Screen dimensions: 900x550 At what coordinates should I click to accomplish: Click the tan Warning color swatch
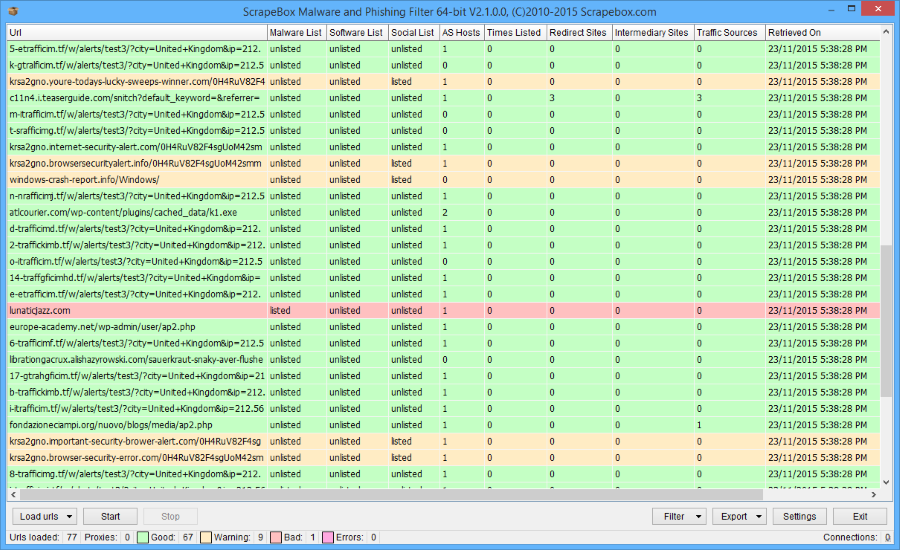206,537
